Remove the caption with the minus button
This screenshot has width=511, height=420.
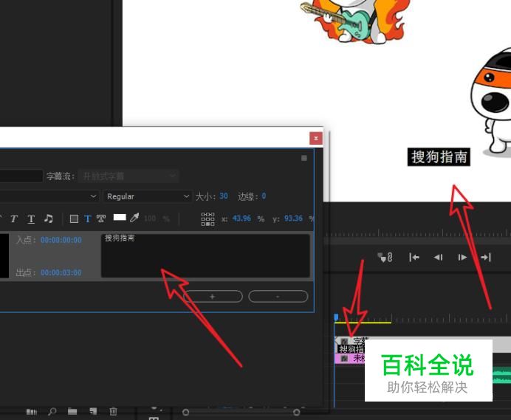(278, 297)
